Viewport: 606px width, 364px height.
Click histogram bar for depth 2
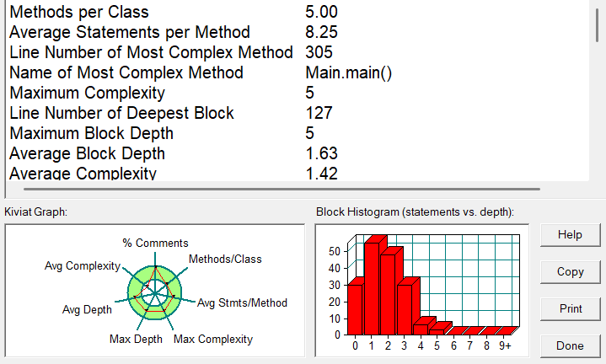click(388, 294)
